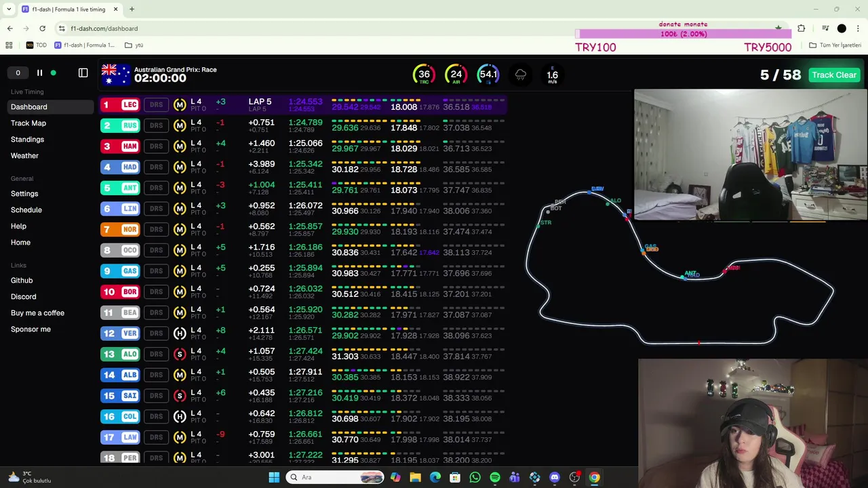
Task: Open the Tüm Yer İşaretleri bookmarks folder
Action: (x=835, y=45)
